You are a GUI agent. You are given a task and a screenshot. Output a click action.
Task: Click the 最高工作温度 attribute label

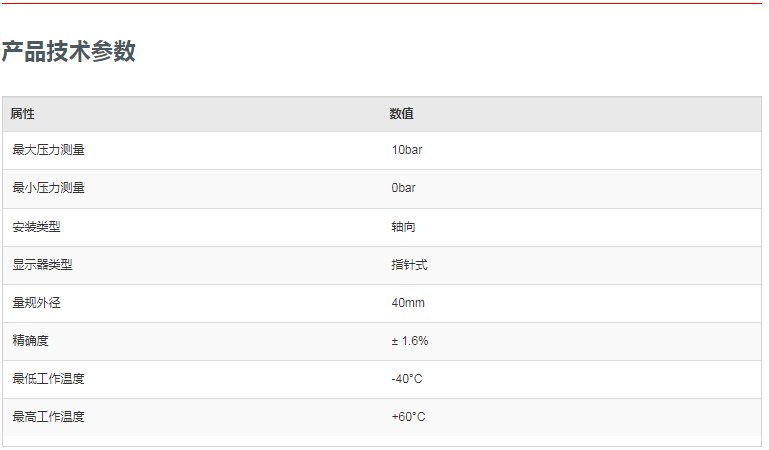[x=49, y=417]
